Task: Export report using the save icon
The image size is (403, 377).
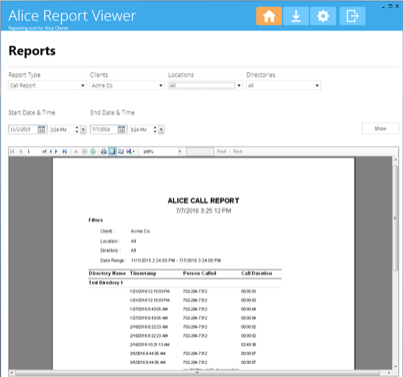Action: tap(130, 151)
